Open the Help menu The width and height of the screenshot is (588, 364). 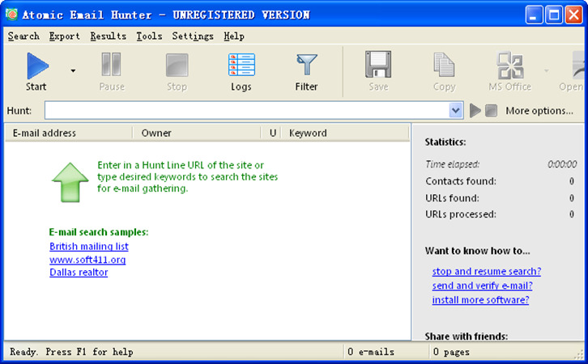click(x=234, y=36)
